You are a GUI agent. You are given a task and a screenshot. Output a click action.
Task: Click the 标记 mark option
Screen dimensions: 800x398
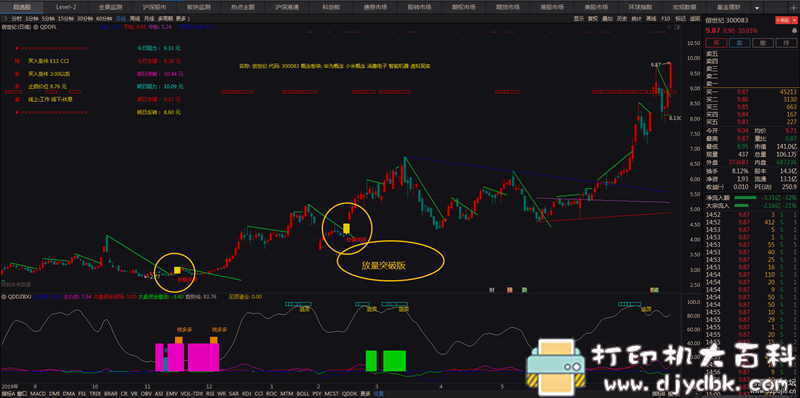681,18
